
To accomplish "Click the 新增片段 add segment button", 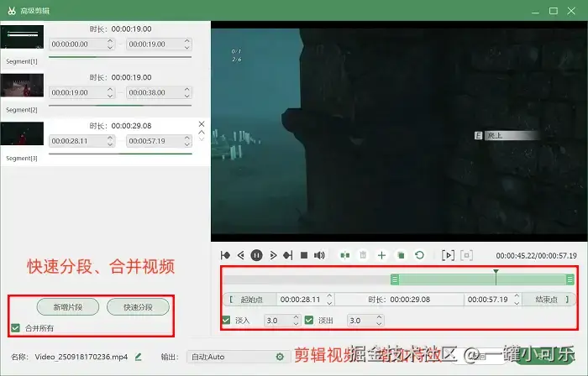I will tap(68, 307).
